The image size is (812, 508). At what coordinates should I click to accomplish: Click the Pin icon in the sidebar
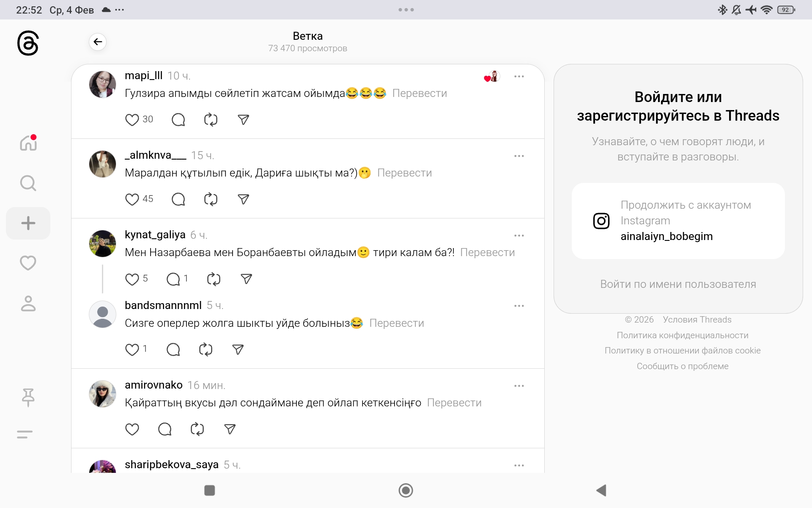tap(28, 397)
